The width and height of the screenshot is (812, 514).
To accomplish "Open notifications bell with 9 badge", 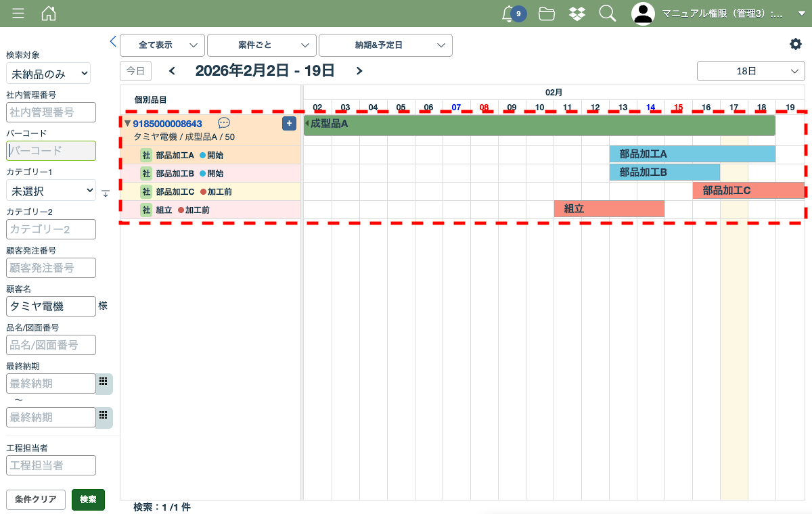I will click(509, 14).
